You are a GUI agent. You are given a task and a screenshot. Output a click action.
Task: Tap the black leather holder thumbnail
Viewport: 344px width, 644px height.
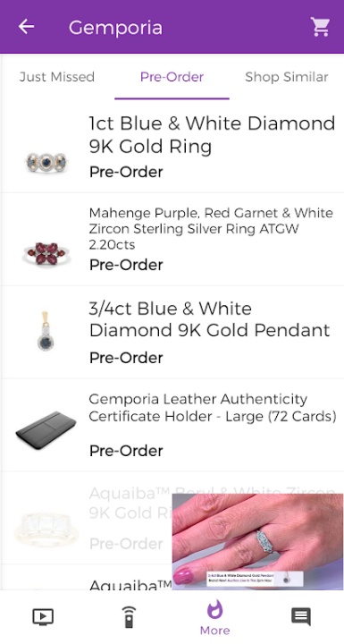(x=46, y=429)
